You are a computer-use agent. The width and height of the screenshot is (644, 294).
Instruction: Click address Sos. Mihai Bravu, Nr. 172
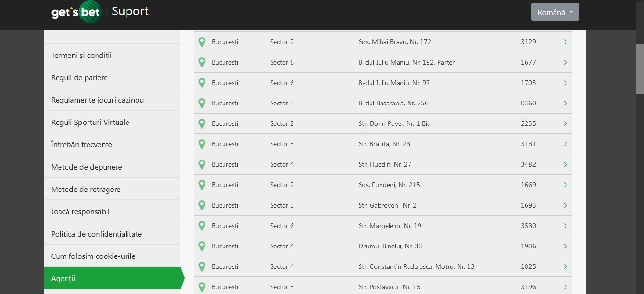(395, 42)
